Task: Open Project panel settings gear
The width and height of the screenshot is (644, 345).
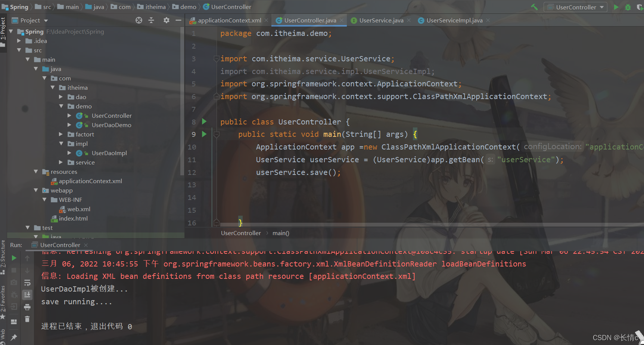Action: click(x=167, y=20)
